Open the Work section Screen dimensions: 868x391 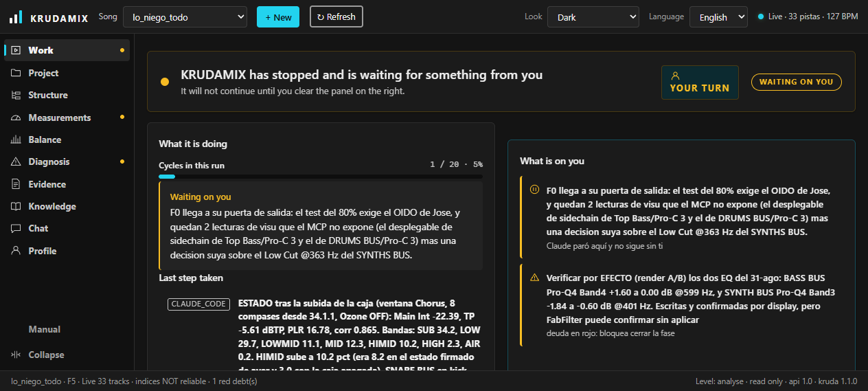pyautogui.click(x=67, y=50)
